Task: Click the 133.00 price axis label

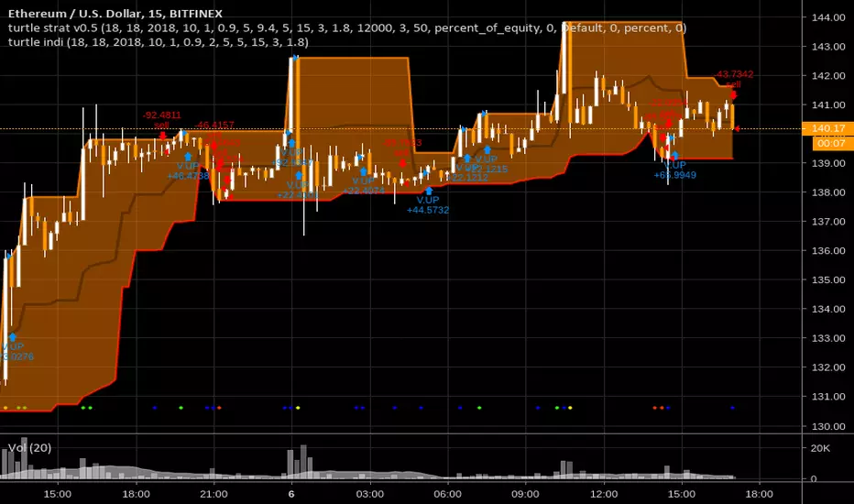Action: click(x=828, y=338)
